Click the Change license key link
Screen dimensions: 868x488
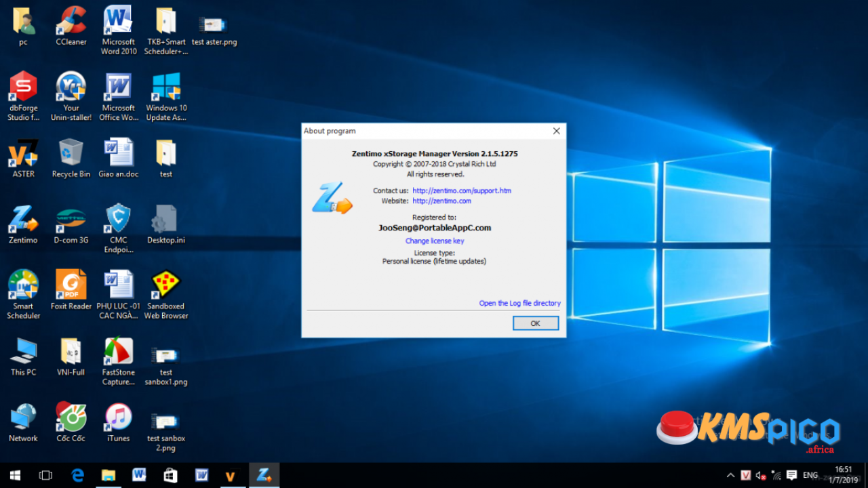[x=435, y=241]
